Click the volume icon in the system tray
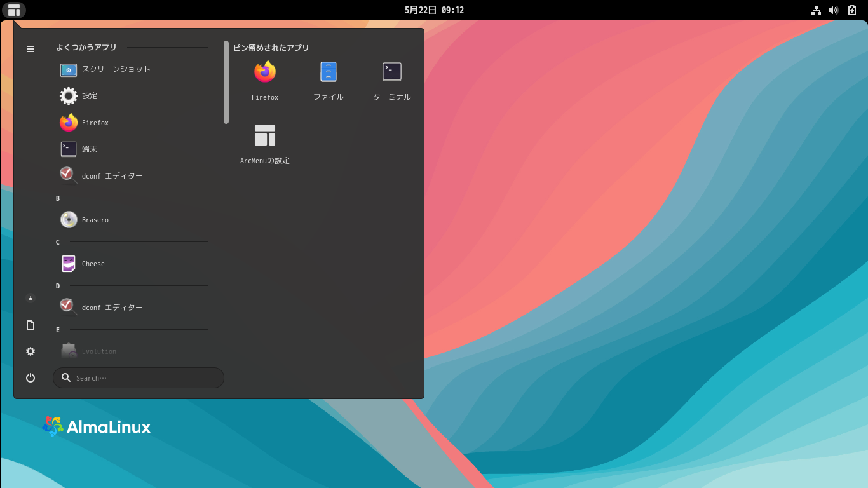868x488 pixels. [x=834, y=10]
